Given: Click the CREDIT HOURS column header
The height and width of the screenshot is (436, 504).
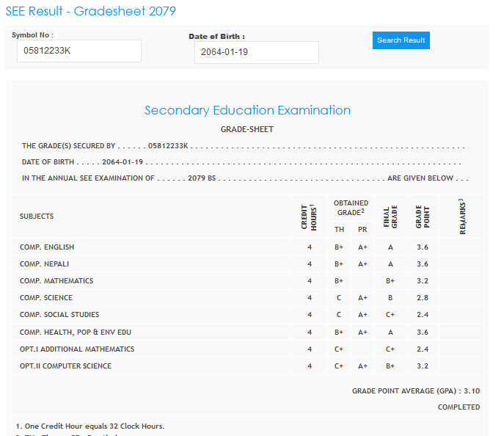Looking at the screenshot, I should (x=309, y=216).
